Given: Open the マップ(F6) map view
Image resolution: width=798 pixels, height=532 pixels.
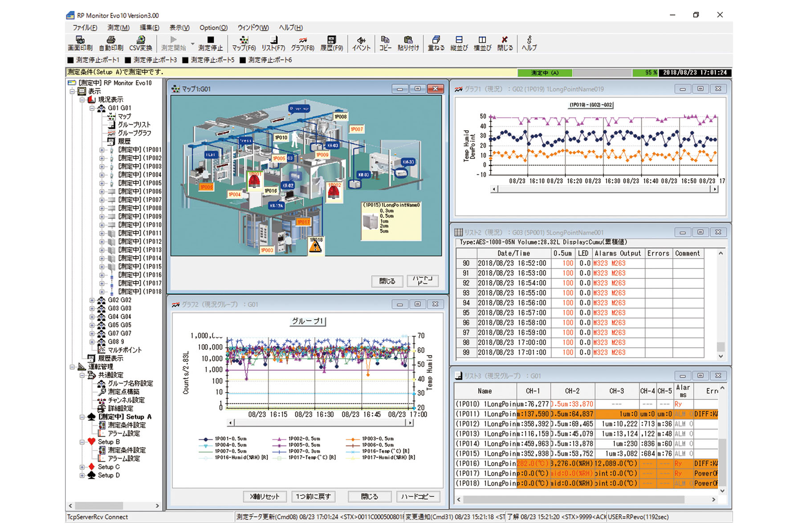Looking at the screenshot, I should point(244,43).
